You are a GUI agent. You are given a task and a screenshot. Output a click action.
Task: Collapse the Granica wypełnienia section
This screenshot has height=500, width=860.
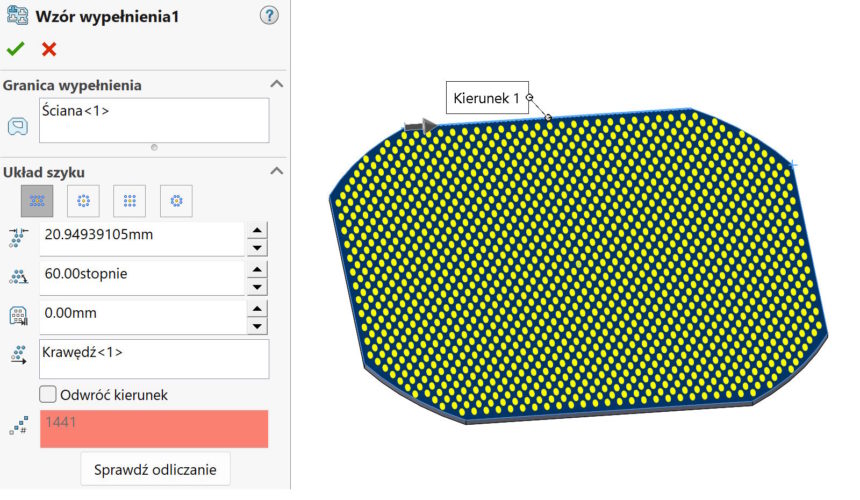tap(277, 85)
